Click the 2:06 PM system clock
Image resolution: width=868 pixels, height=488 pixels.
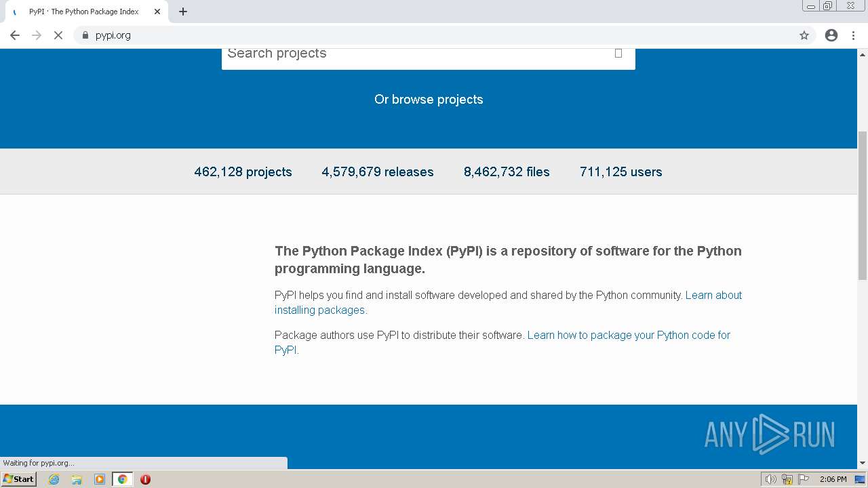pos(833,479)
